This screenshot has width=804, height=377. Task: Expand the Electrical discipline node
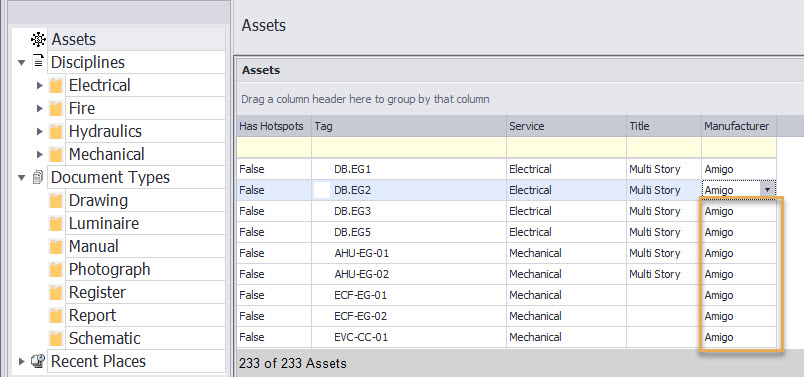pos(40,85)
